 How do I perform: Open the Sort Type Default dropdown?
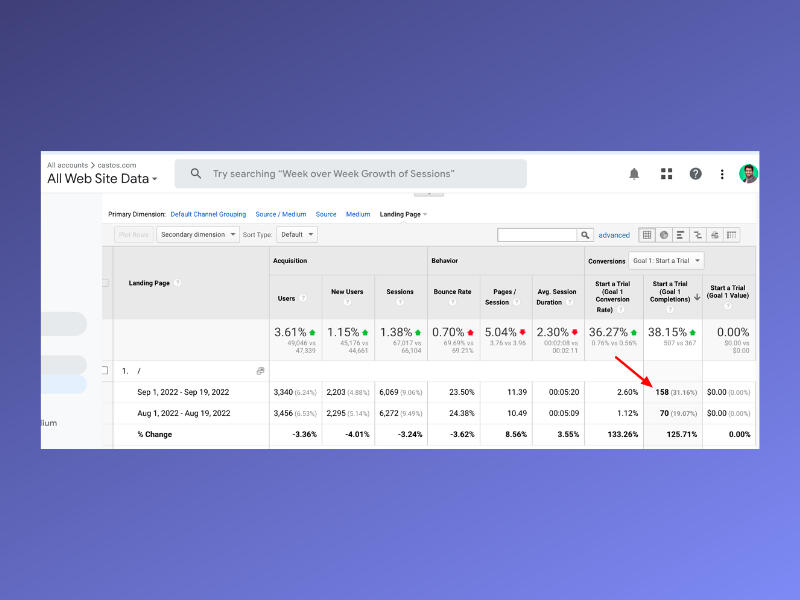(297, 234)
